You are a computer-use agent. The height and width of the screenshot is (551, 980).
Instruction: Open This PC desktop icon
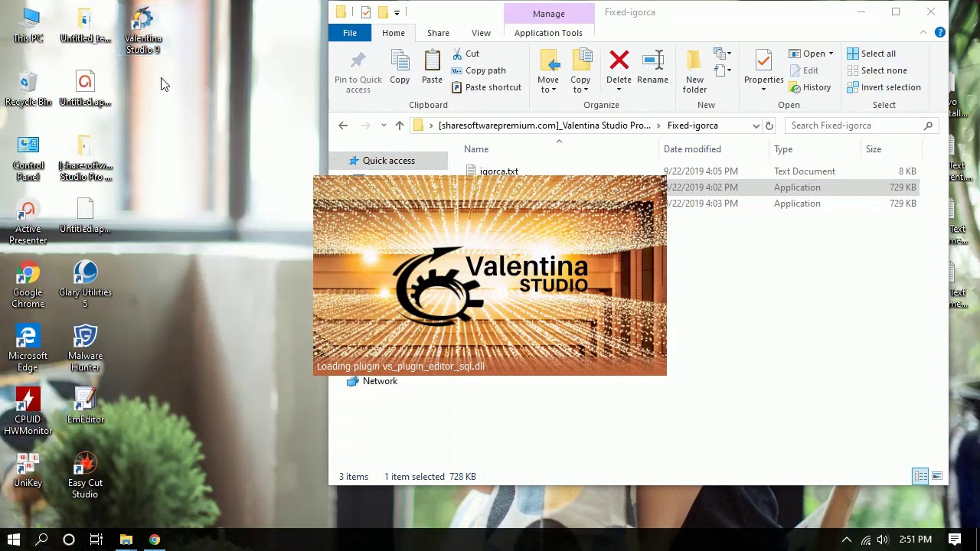(x=28, y=25)
